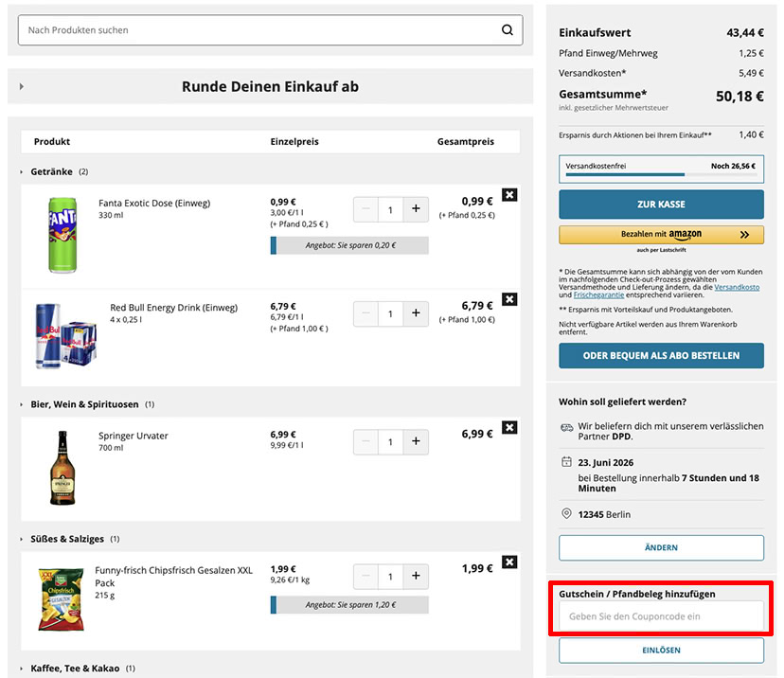Click the search magnifier icon
Image resolution: width=784 pixels, height=678 pixels.
(507, 30)
